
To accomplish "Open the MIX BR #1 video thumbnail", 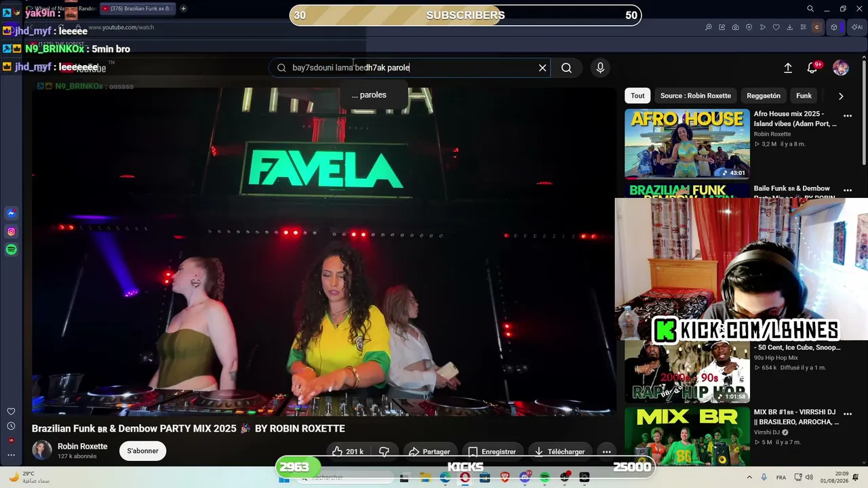I will pos(687,436).
